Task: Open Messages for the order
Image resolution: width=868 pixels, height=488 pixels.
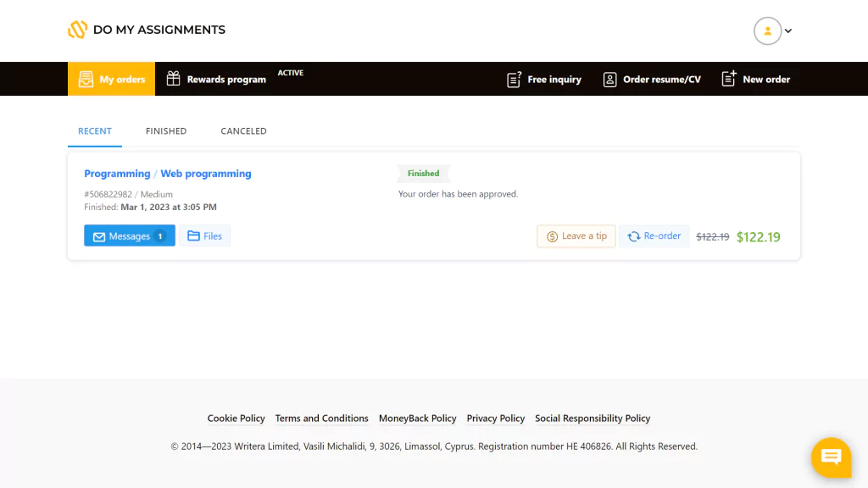Action: click(x=130, y=236)
